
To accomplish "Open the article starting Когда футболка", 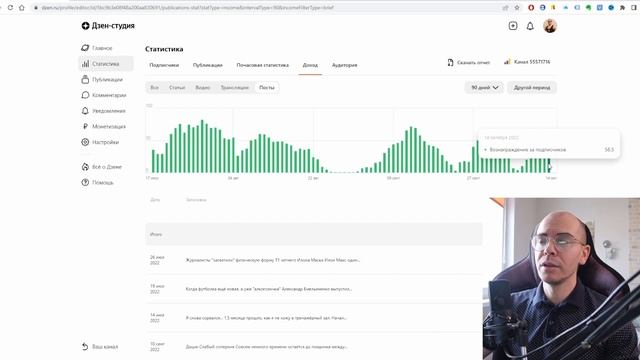I will 269,289.
